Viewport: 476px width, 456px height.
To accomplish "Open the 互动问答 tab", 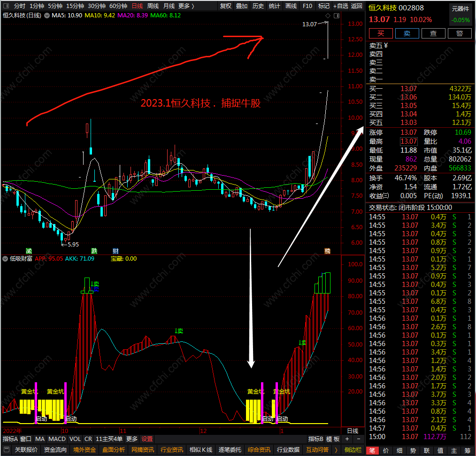I will [317, 449].
